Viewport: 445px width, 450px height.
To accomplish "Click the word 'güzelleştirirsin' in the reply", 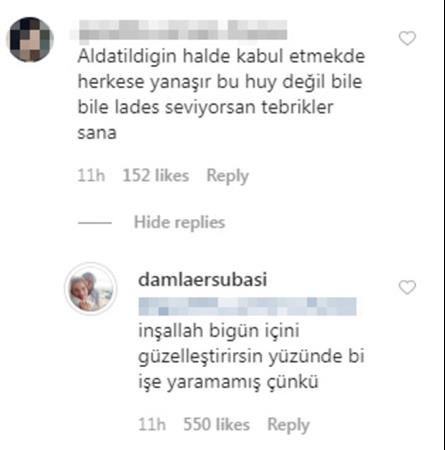I will (x=201, y=357).
